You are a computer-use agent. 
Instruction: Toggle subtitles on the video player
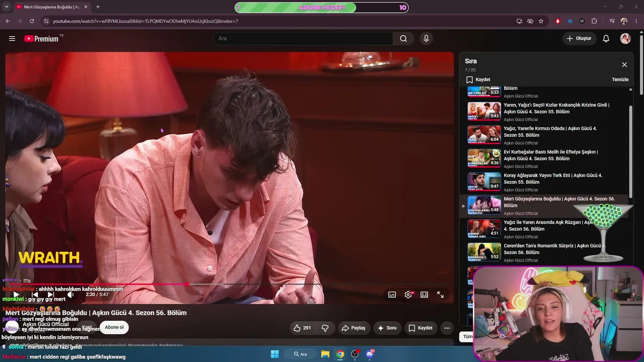[x=392, y=295]
